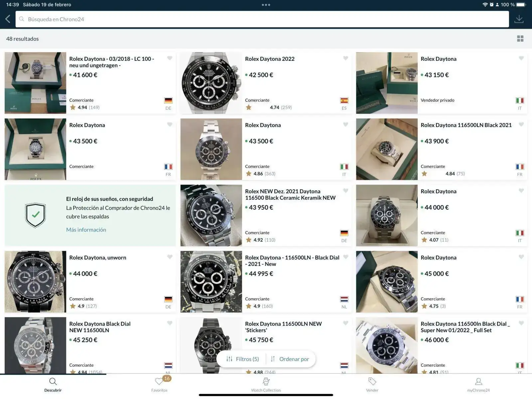Open the myChrono24 profile tab
Viewport: 532px width, 399px height.
(x=478, y=384)
